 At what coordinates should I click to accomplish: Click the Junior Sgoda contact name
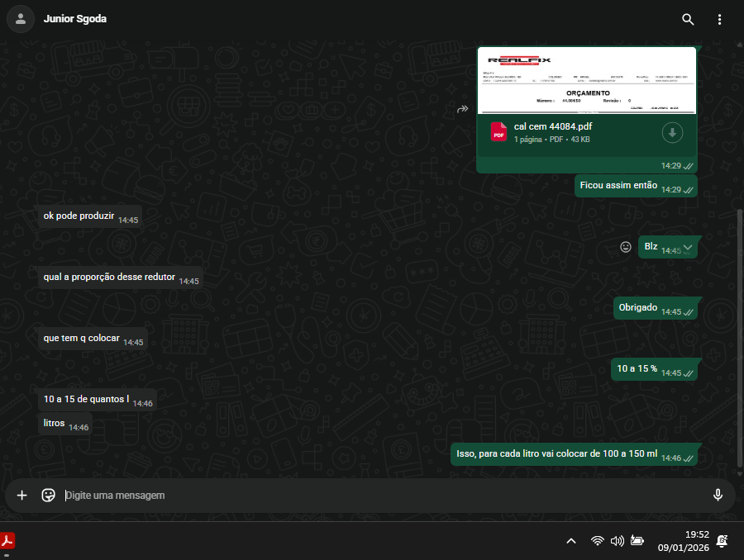point(75,19)
